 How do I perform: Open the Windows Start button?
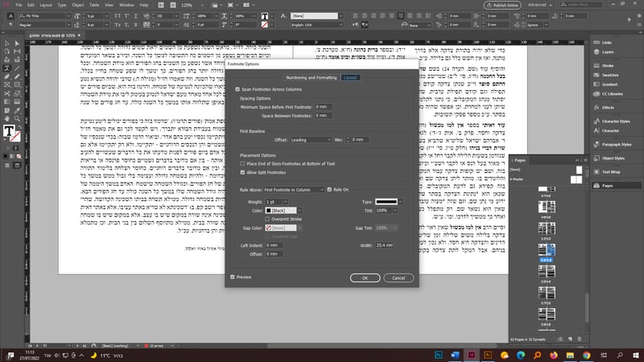[636, 355]
